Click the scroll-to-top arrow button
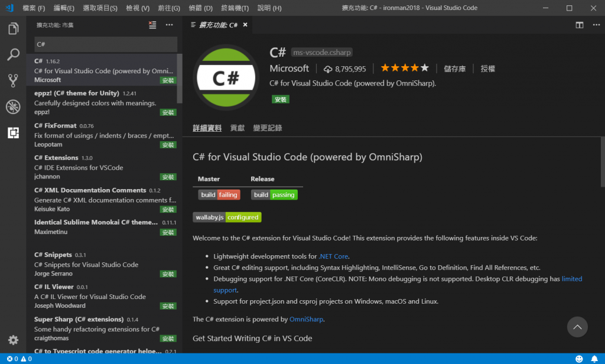This screenshot has height=364, width=605. click(577, 327)
